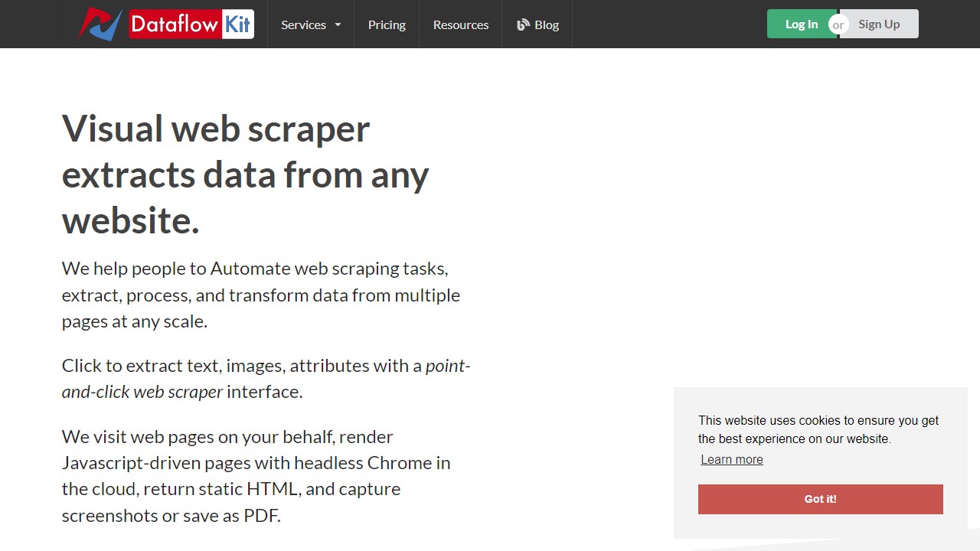This screenshot has width=980, height=551.
Task: Open the Services dropdown menu
Action: coord(311,24)
